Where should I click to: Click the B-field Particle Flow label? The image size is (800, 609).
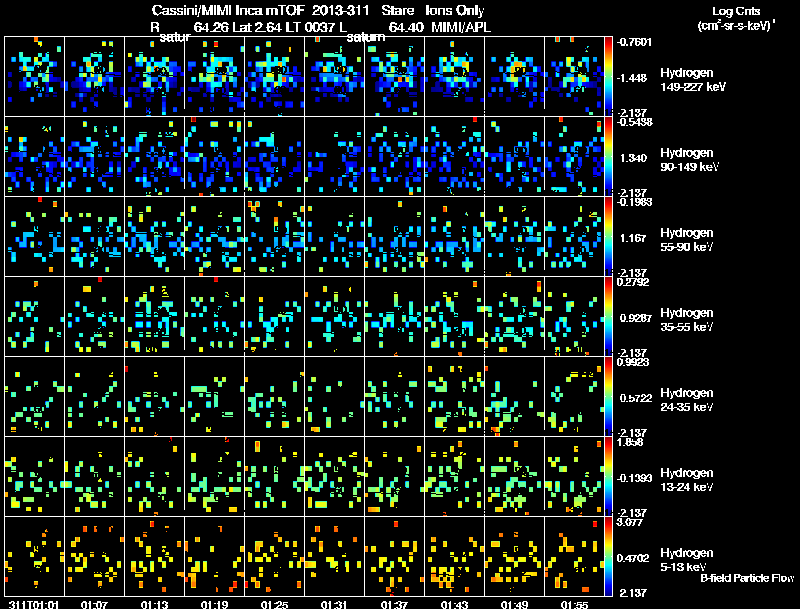tap(747, 578)
